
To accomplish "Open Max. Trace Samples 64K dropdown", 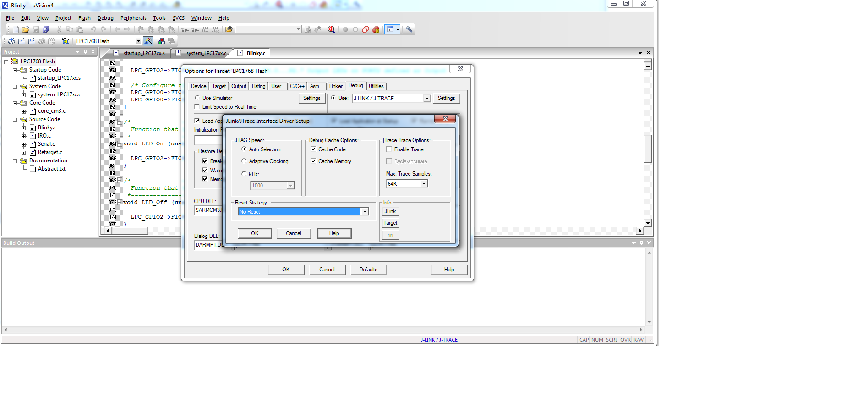I will pyautogui.click(x=424, y=184).
